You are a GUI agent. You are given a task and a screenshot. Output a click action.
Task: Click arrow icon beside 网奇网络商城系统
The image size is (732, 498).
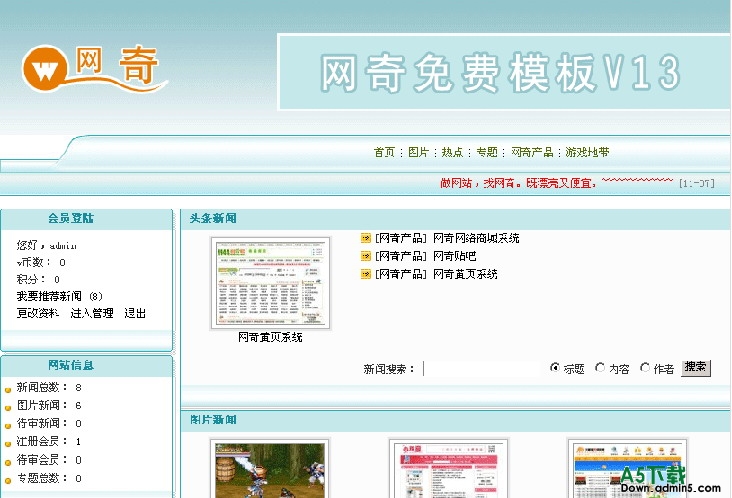(x=366, y=238)
